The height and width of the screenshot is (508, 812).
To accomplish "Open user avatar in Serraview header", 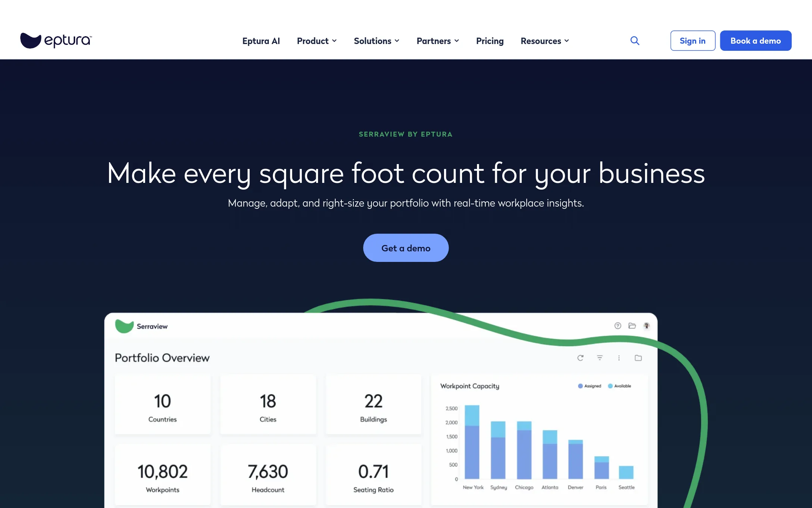I will click(x=647, y=326).
